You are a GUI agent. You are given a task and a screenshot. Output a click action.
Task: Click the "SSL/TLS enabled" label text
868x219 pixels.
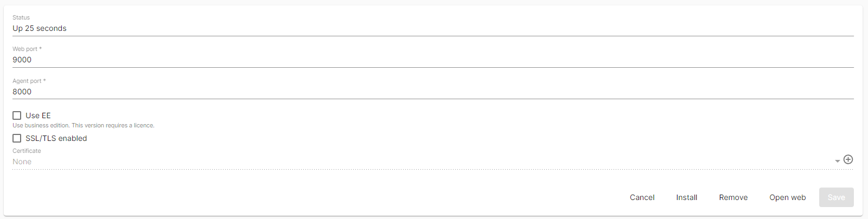pyautogui.click(x=56, y=138)
